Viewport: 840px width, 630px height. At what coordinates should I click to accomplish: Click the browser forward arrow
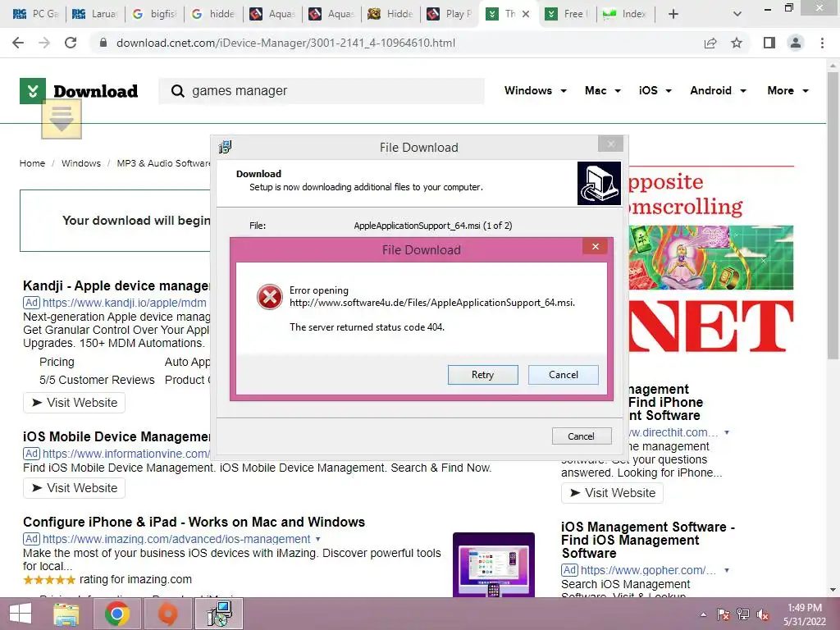44,43
